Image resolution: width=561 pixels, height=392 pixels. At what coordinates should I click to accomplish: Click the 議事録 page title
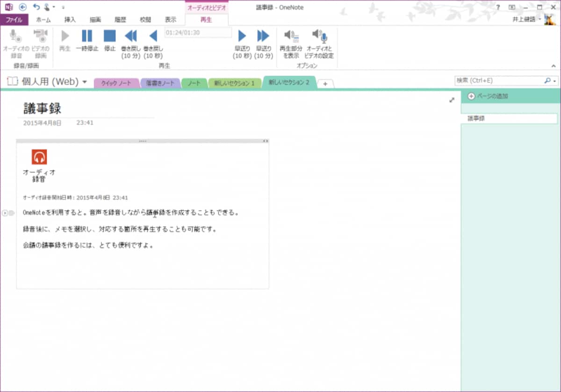(42, 108)
